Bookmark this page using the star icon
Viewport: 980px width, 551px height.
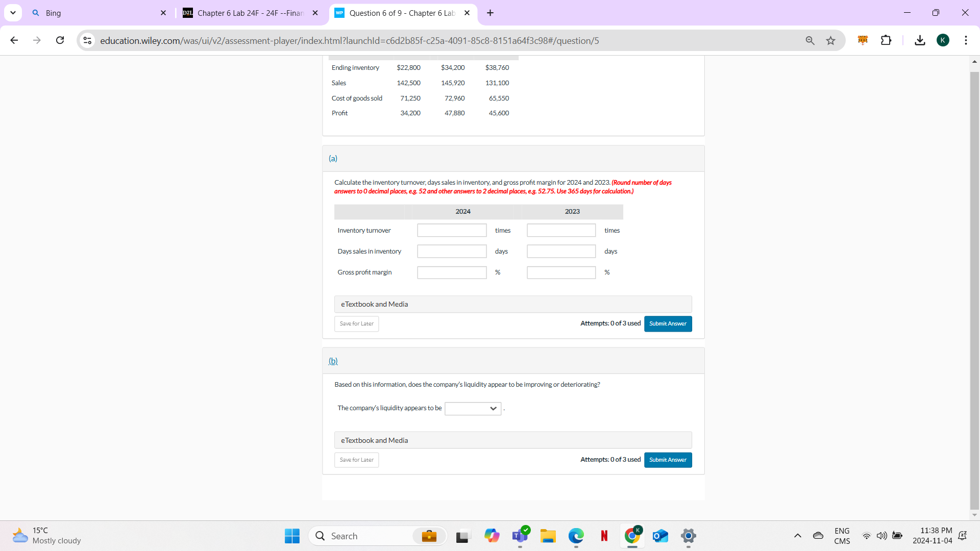tap(830, 40)
